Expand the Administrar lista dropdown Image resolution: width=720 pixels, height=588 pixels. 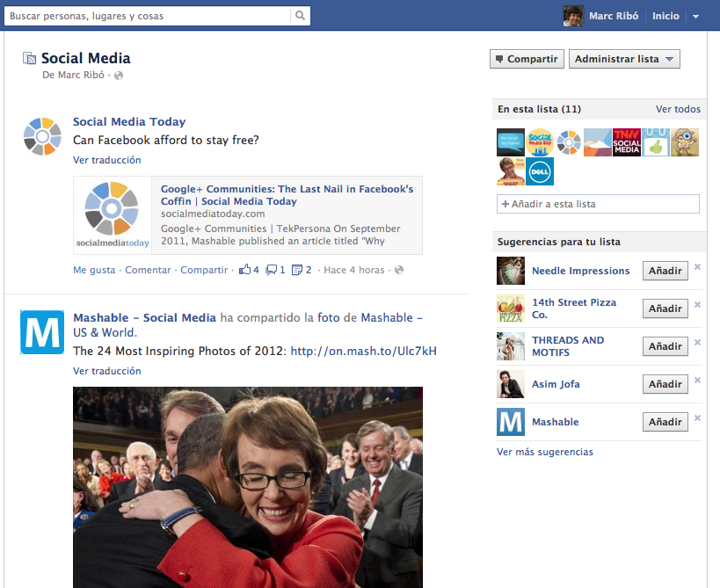click(624, 59)
